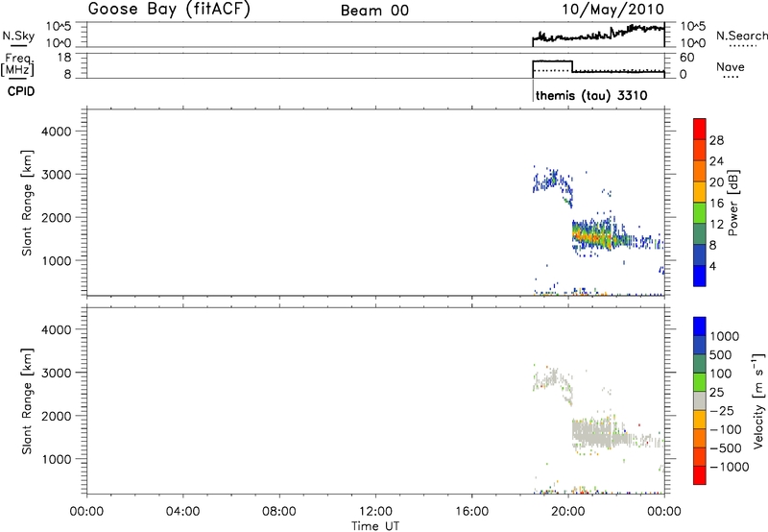Click the Goose Bay (fitACF) title
The image size is (768, 532).
169,9
